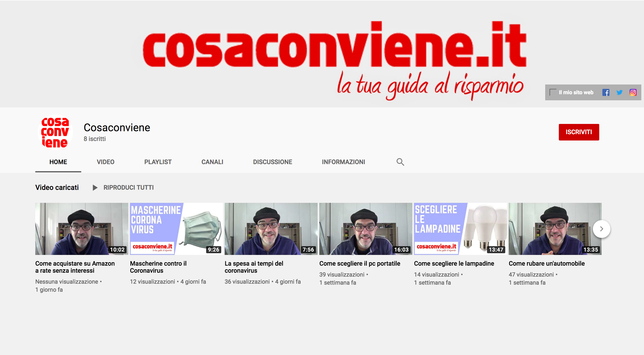Switch to the HOME tab
Image resolution: width=644 pixels, height=355 pixels.
tap(58, 162)
